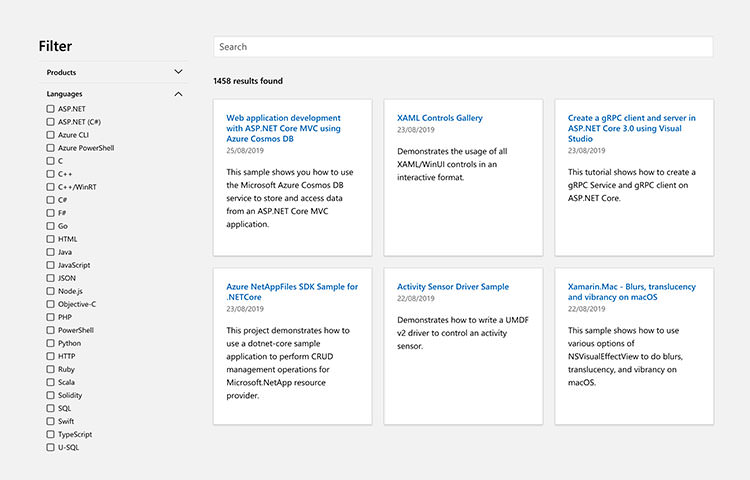Open the XAML Controls Gallery sample
The height and width of the screenshot is (480, 750).
tap(439, 118)
